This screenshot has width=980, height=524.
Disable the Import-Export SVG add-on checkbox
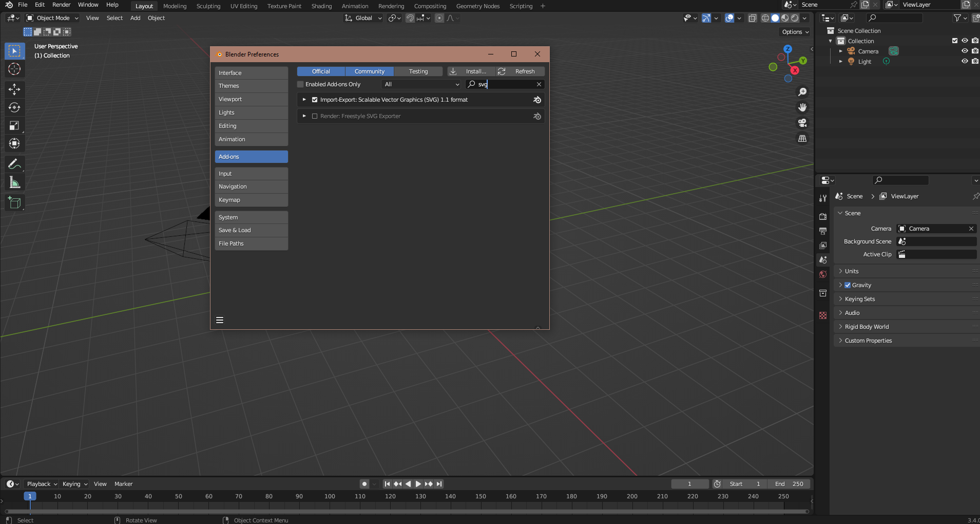tap(315, 100)
